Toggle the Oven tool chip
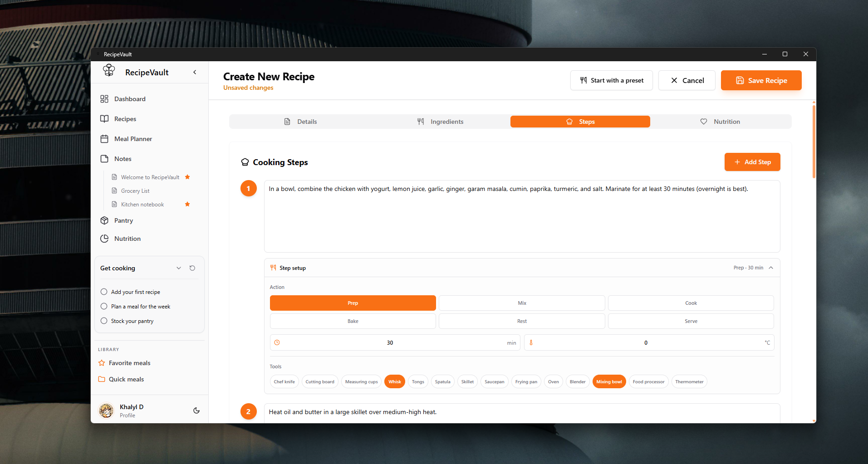This screenshot has width=868, height=464. click(x=553, y=381)
